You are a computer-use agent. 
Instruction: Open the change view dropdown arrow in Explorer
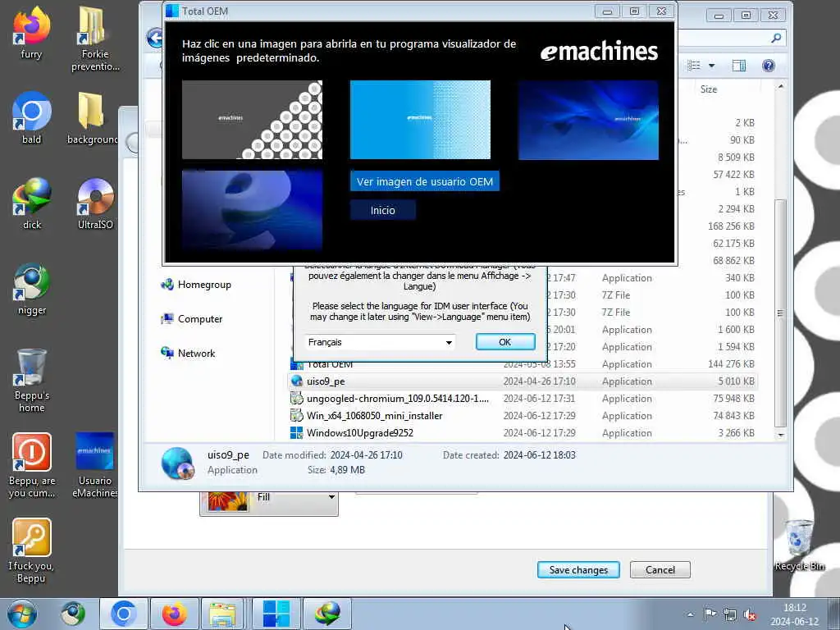point(711,66)
